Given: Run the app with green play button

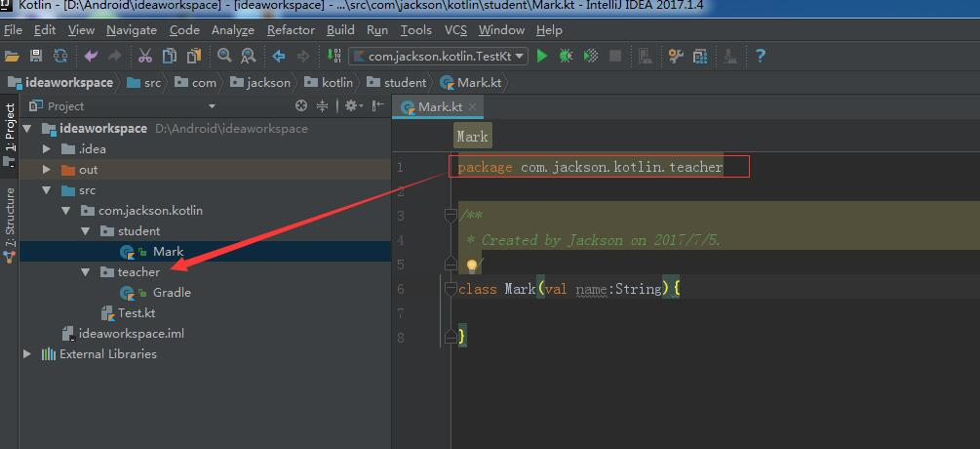Looking at the screenshot, I should [x=542, y=57].
